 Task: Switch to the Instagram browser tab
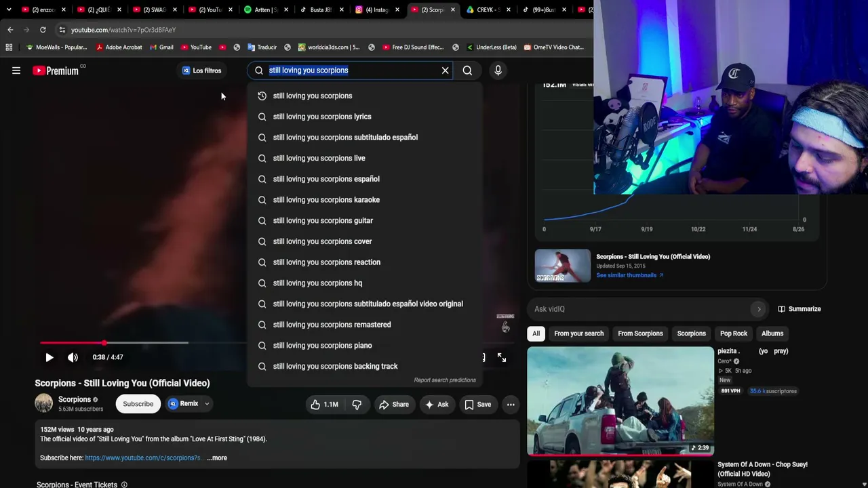click(x=376, y=9)
